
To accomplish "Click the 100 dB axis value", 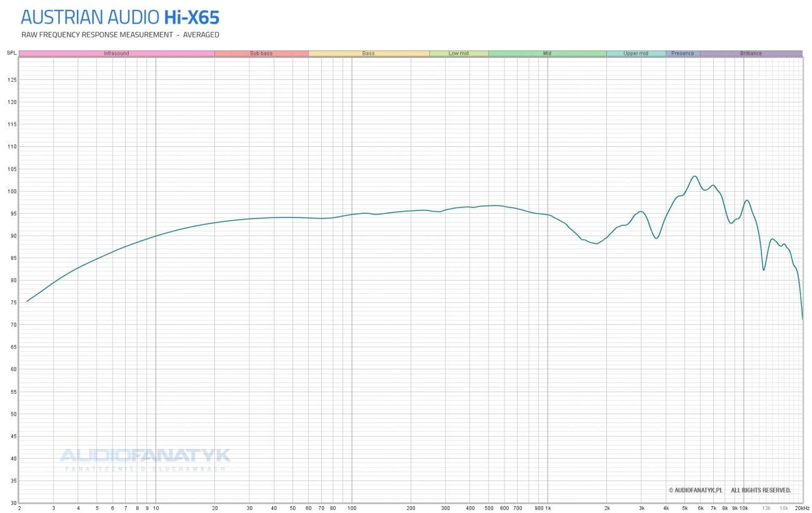I will (13, 191).
